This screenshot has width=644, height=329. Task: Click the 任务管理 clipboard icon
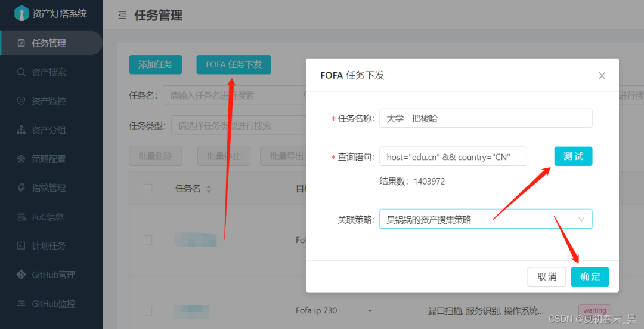pos(21,43)
